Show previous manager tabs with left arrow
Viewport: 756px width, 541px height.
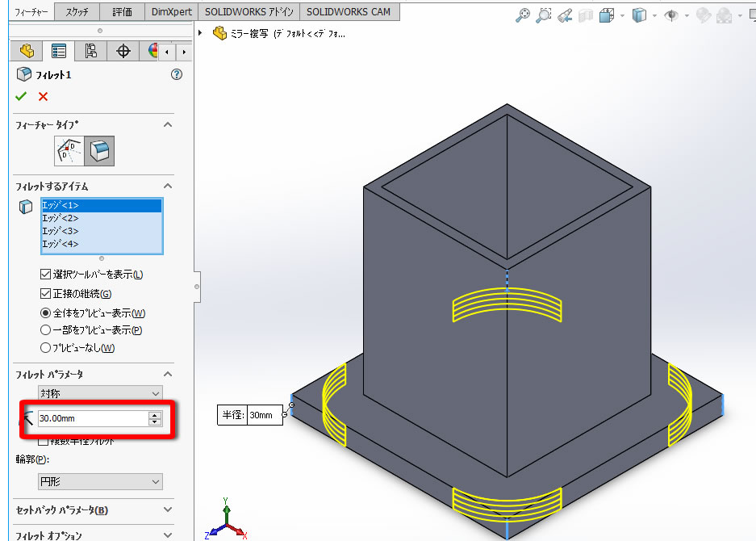pyautogui.click(x=167, y=52)
